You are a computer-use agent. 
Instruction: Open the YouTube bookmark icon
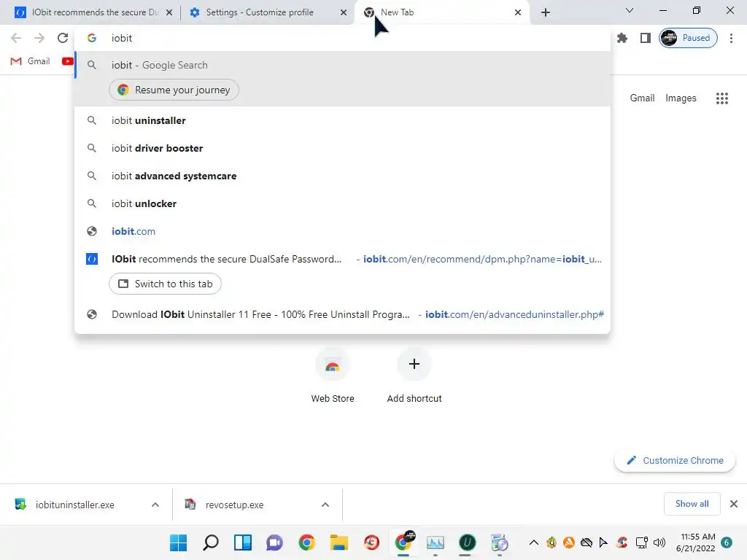click(68, 61)
